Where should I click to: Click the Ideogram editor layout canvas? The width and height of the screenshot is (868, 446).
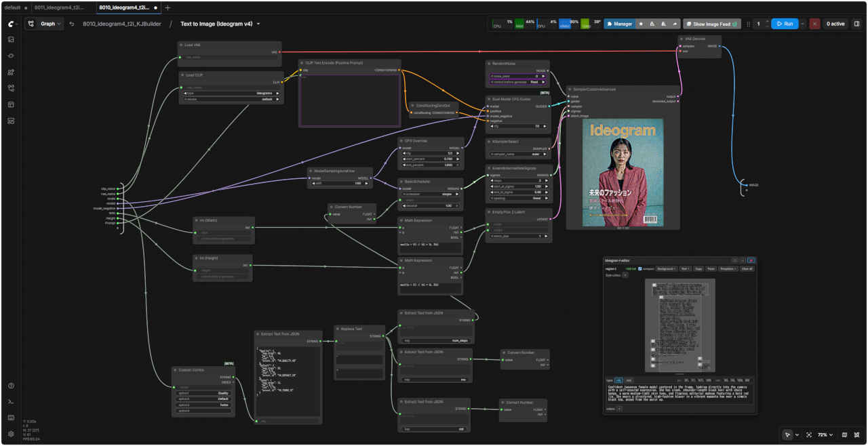pyautogui.click(x=679, y=325)
